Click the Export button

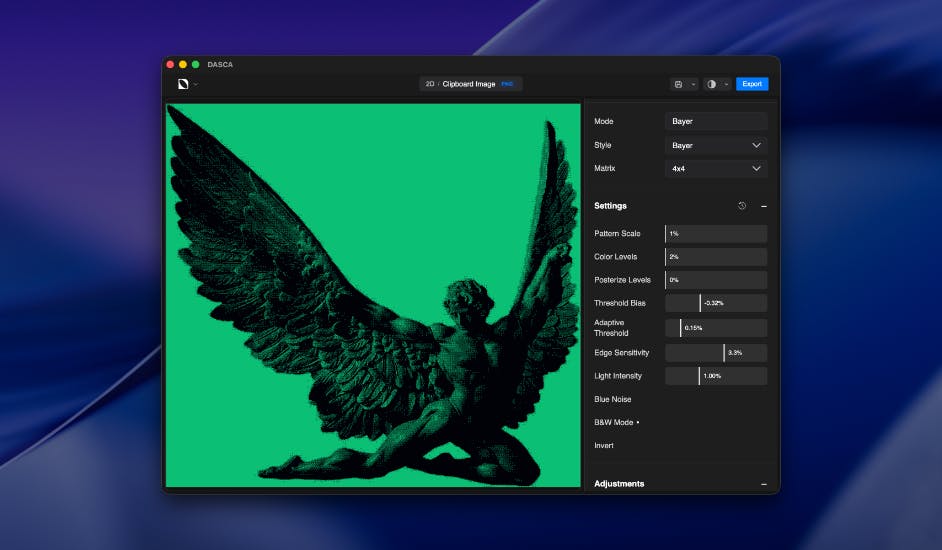(752, 84)
